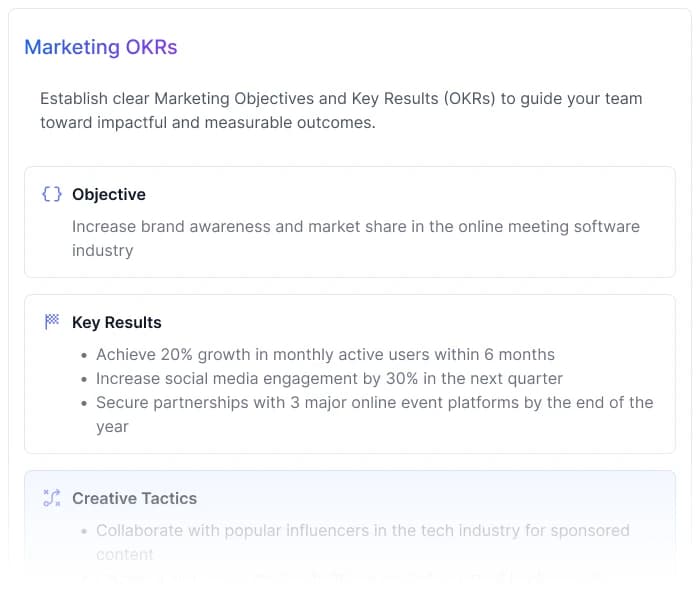Select the Key Results heading
Screen dimensions: 700x600
(117, 322)
